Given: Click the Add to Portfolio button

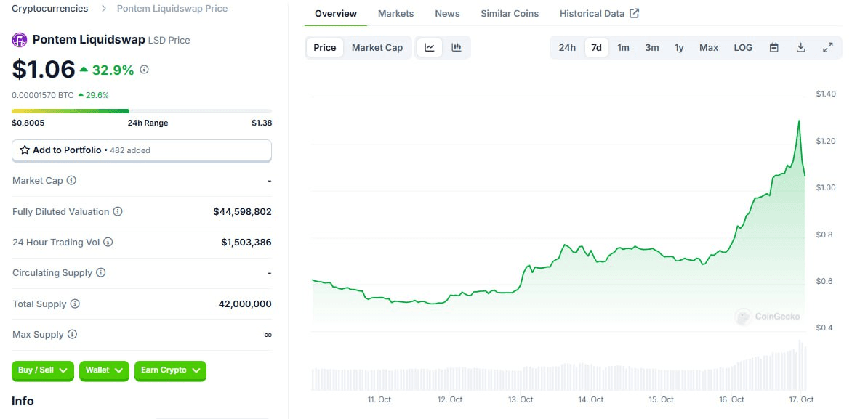Looking at the screenshot, I should (142, 150).
